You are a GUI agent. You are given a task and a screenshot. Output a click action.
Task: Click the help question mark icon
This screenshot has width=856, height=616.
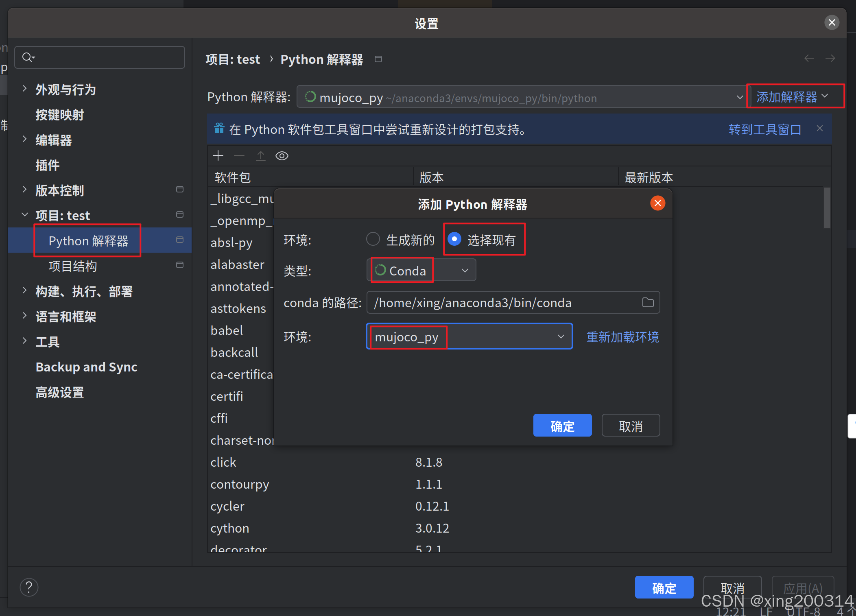(29, 587)
